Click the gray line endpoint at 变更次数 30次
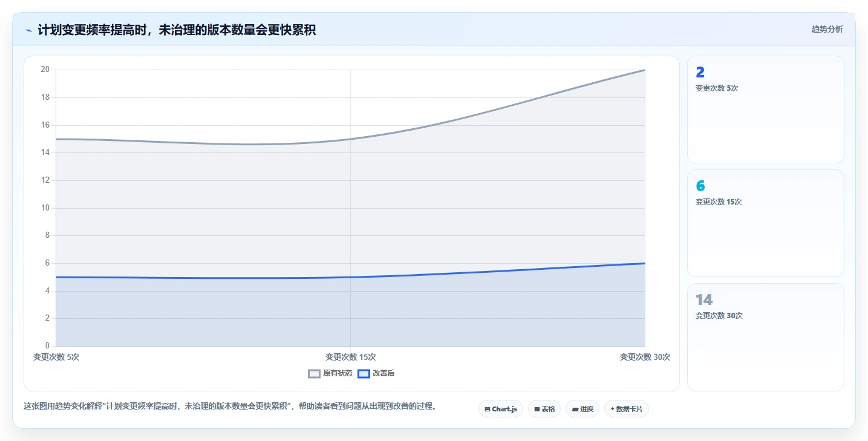Screen dimensions: 868x441 click(645, 70)
